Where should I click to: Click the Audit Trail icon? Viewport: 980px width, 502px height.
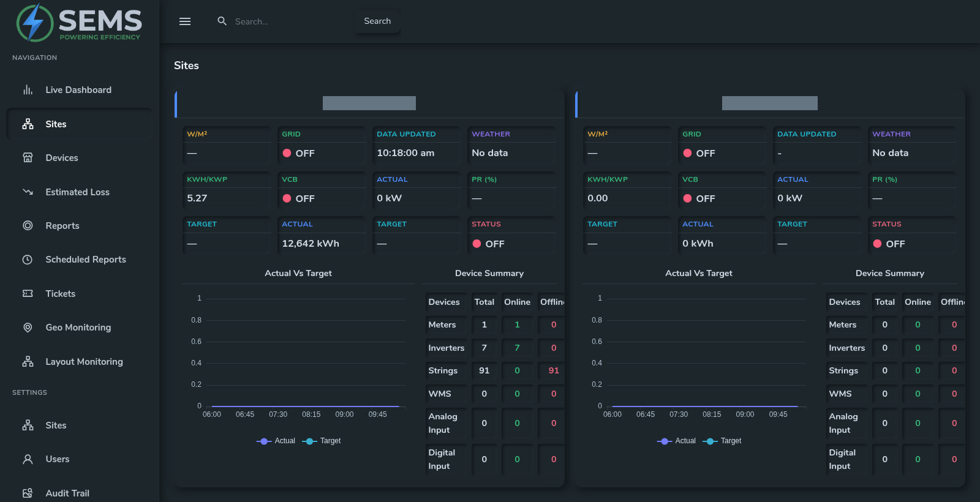(28, 493)
